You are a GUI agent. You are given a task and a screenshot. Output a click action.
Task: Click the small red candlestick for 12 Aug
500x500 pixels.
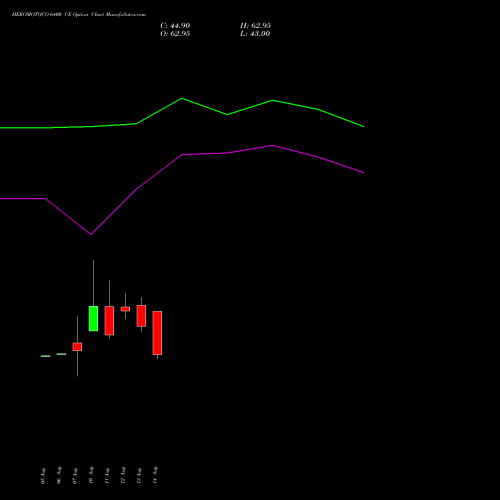[125, 309]
